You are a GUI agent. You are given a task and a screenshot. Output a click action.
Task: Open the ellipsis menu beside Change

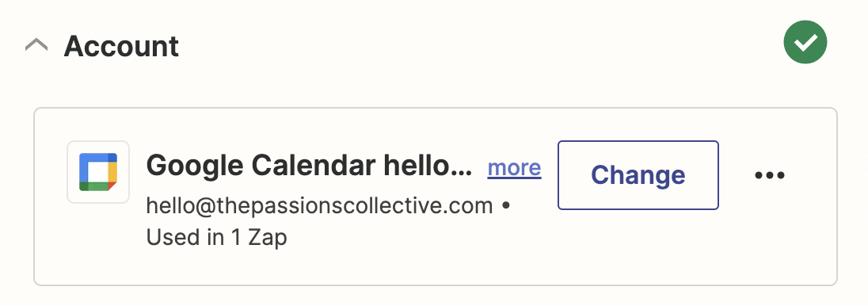coord(770,175)
